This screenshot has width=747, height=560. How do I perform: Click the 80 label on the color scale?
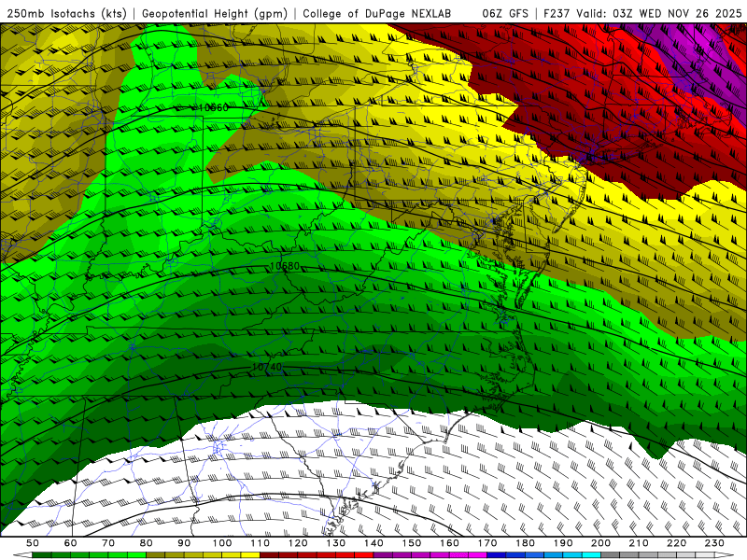(x=147, y=543)
